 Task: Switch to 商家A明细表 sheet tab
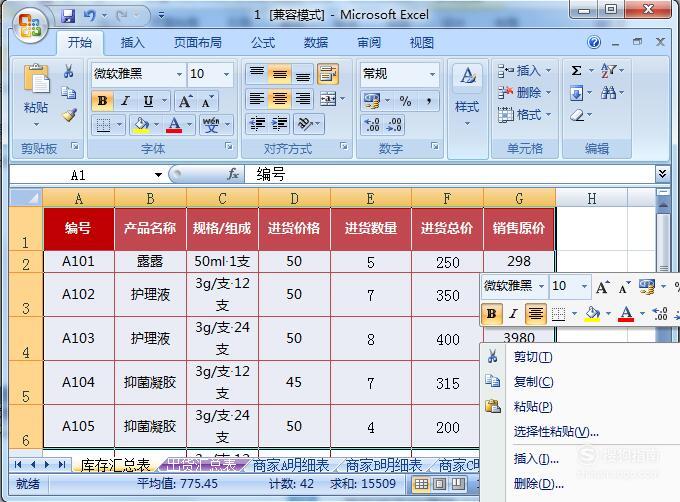(291, 466)
